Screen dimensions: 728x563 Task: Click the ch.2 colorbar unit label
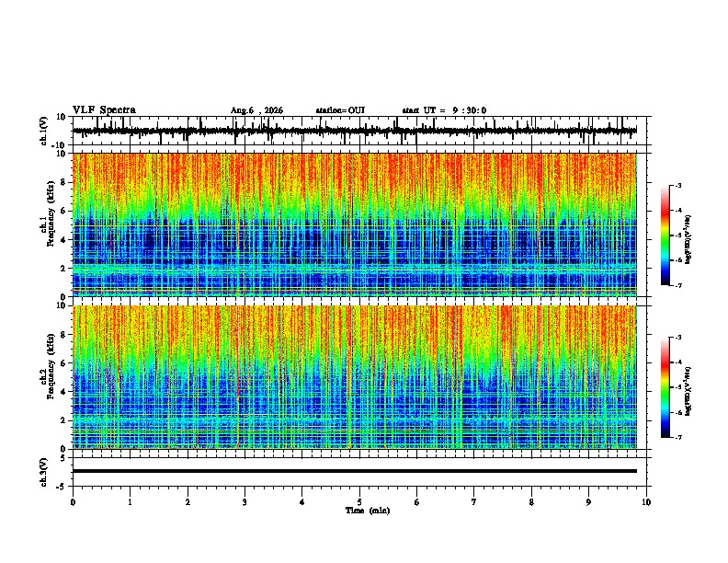point(688,391)
